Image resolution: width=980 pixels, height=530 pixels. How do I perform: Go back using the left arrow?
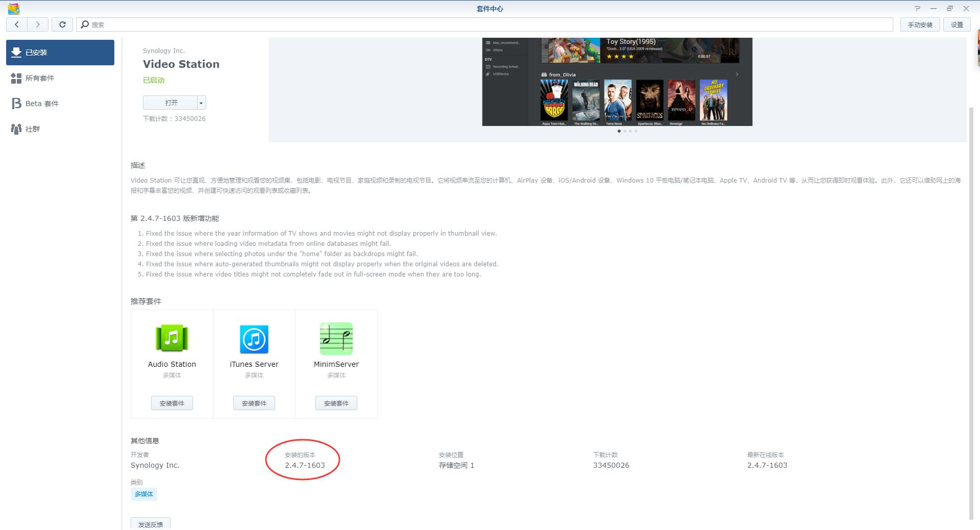tap(17, 24)
